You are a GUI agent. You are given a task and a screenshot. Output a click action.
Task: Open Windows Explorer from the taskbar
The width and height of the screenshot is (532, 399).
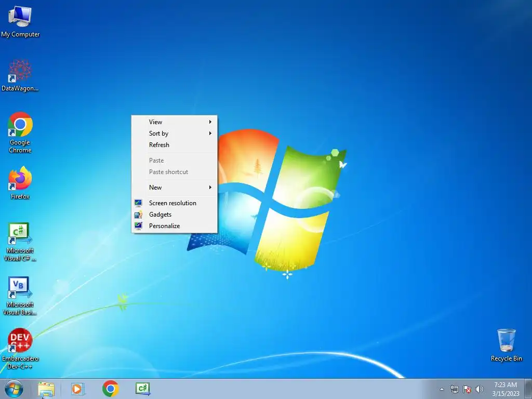[46, 389]
